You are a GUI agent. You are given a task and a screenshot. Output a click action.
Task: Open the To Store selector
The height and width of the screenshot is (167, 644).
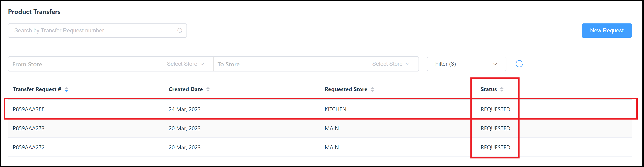[390, 64]
